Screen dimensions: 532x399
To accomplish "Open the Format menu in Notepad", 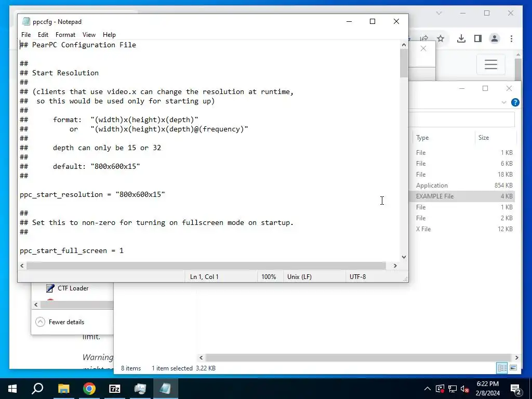I will [65, 35].
